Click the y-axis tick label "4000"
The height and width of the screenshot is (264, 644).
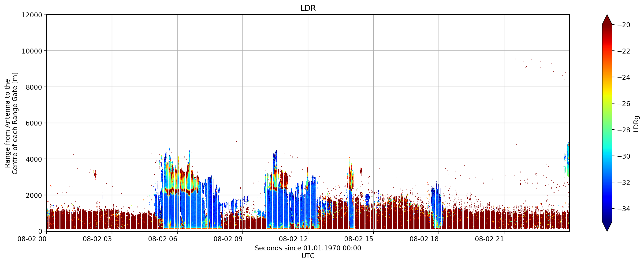click(34, 159)
